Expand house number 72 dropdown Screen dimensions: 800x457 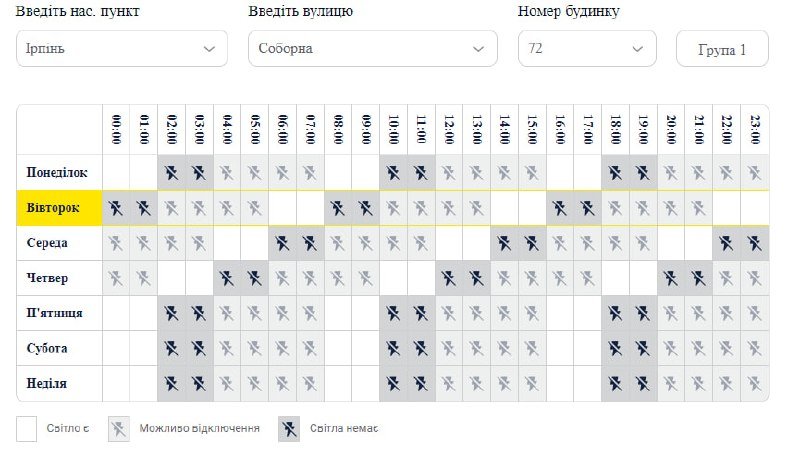tap(587, 48)
